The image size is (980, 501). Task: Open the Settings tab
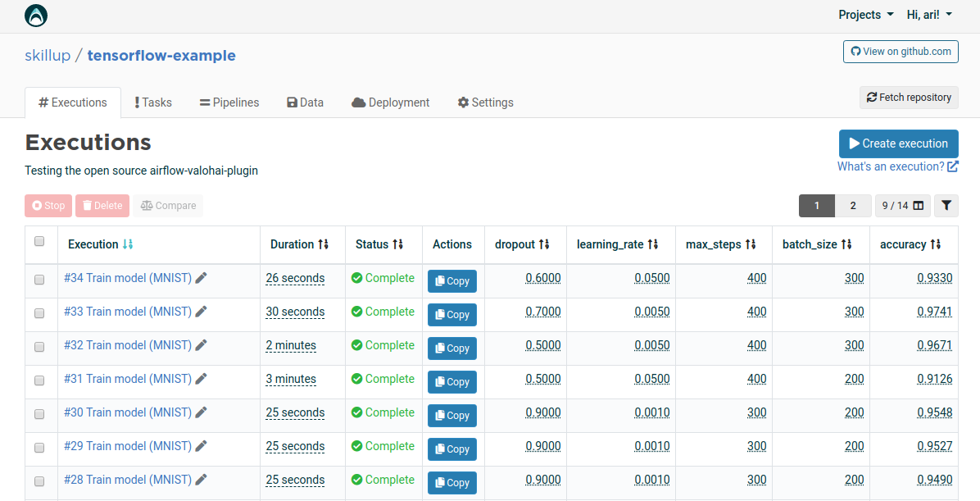[486, 102]
